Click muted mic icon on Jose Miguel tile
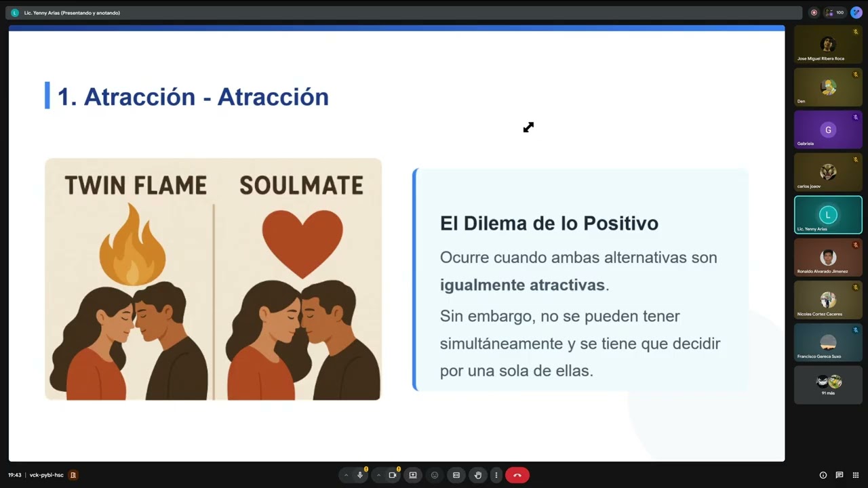The height and width of the screenshot is (488, 868). pyautogui.click(x=856, y=32)
